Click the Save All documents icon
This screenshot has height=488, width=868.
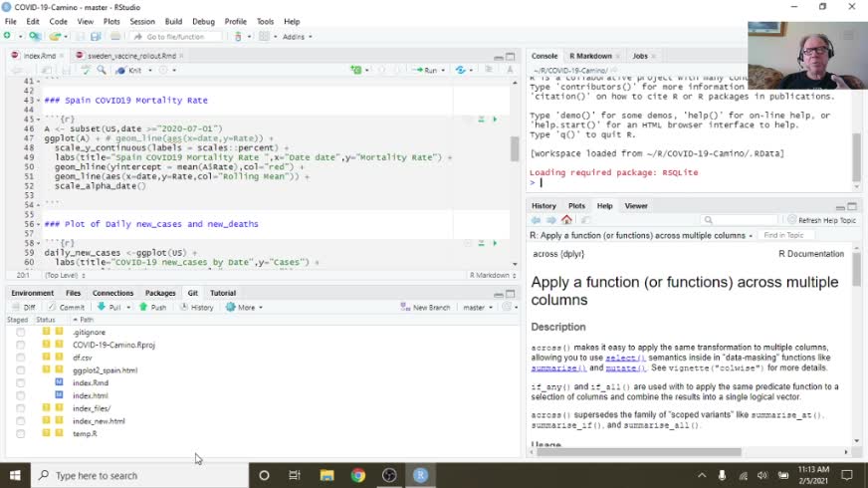96,37
